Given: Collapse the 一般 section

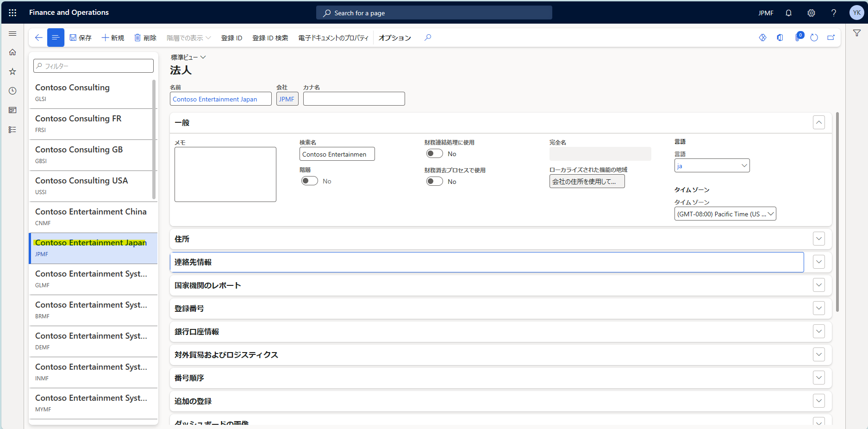Looking at the screenshot, I should tap(819, 122).
